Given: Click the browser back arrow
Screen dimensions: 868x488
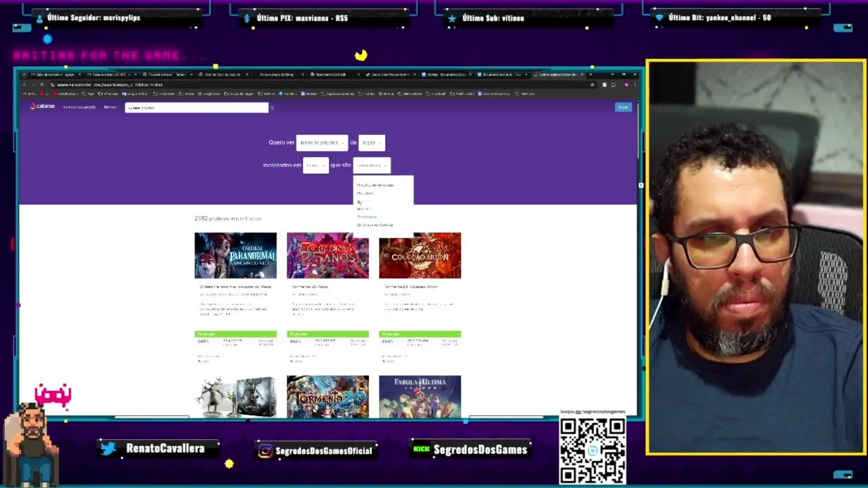Looking at the screenshot, I should point(25,85).
